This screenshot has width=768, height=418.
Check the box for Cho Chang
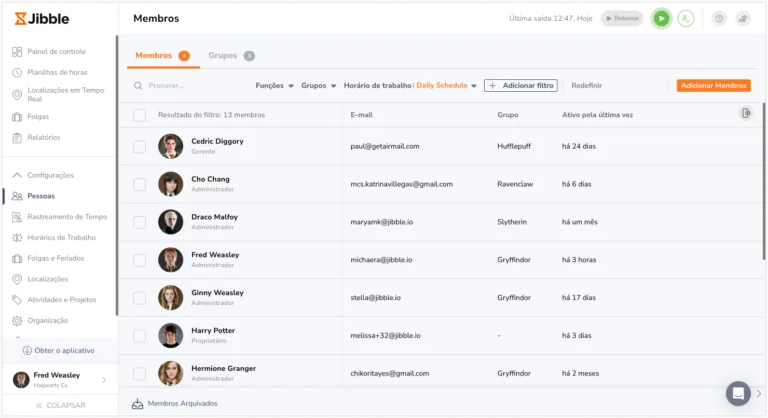140,184
